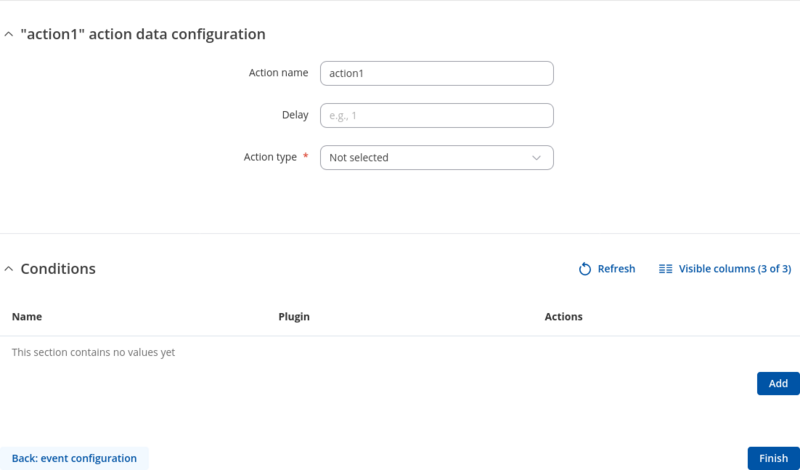Screen dimensions: 800x470
Task: Click the Plugin column header
Action: pos(294,317)
